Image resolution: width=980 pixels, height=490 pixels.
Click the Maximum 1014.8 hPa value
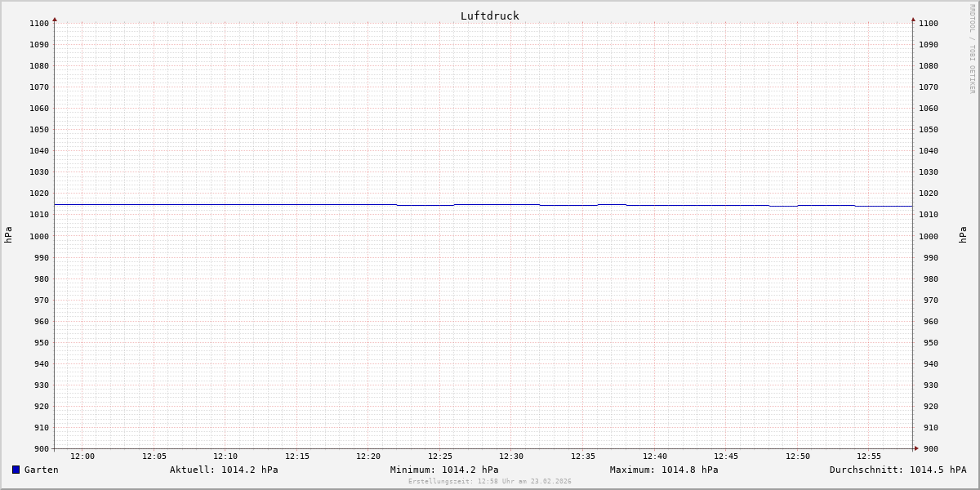tap(664, 470)
